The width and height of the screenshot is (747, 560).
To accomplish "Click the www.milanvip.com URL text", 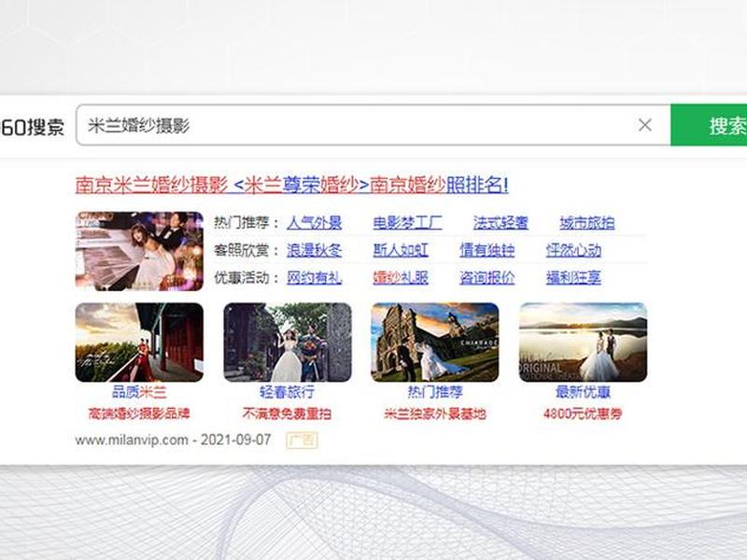I will click(132, 440).
